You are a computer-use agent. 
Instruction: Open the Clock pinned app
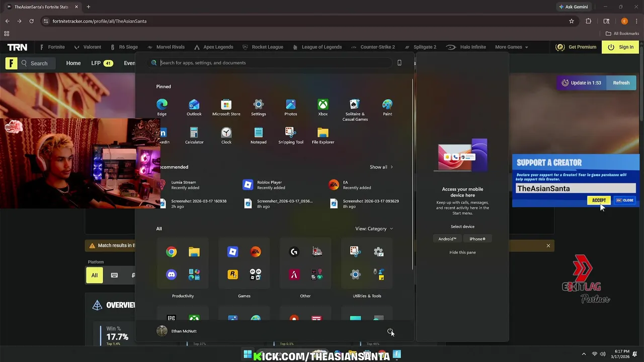[x=226, y=136]
